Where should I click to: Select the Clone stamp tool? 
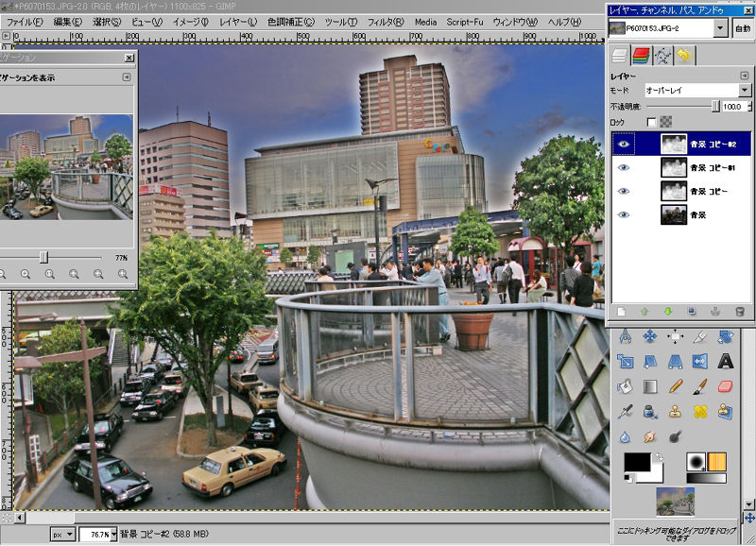[x=675, y=412]
